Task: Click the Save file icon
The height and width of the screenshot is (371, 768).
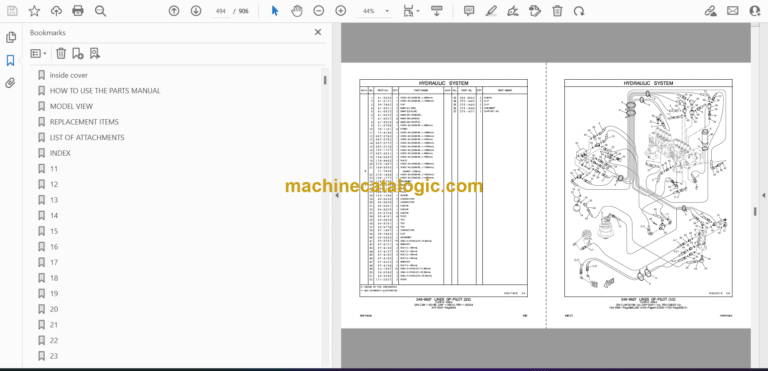Action: coord(12,11)
